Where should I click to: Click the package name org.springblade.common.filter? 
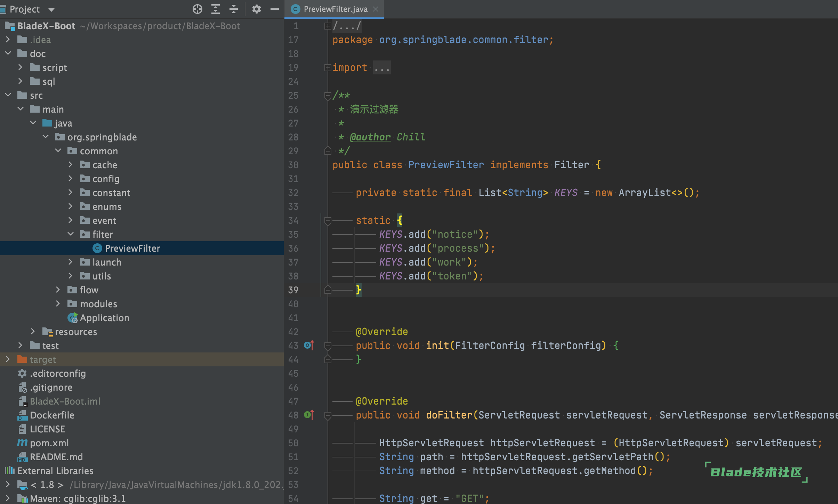pyautogui.click(x=464, y=40)
